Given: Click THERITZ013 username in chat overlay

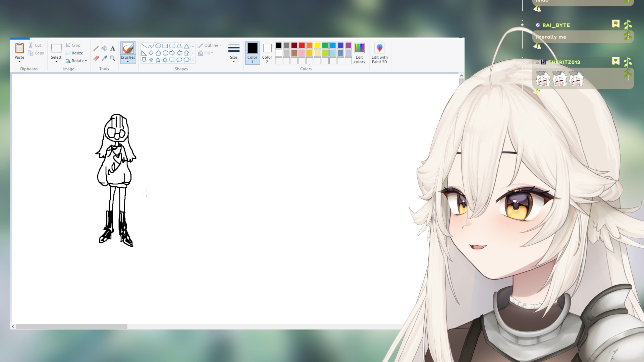Looking at the screenshot, I should click(x=564, y=62).
